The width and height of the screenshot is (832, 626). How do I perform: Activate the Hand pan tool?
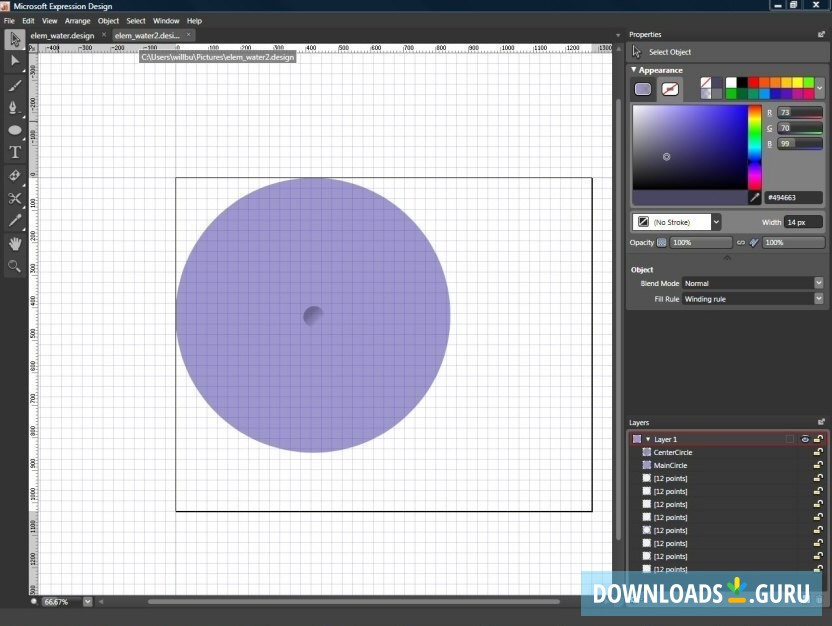coord(15,244)
